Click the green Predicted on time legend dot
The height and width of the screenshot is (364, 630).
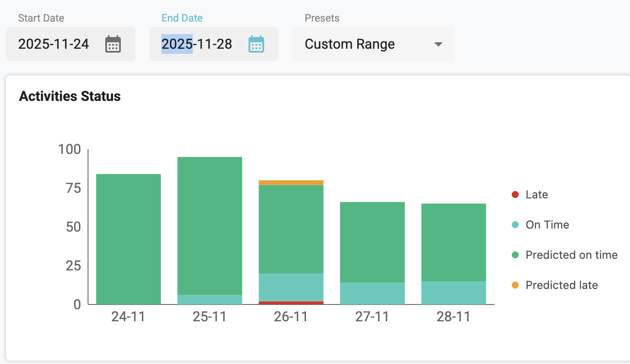point(515,255)
